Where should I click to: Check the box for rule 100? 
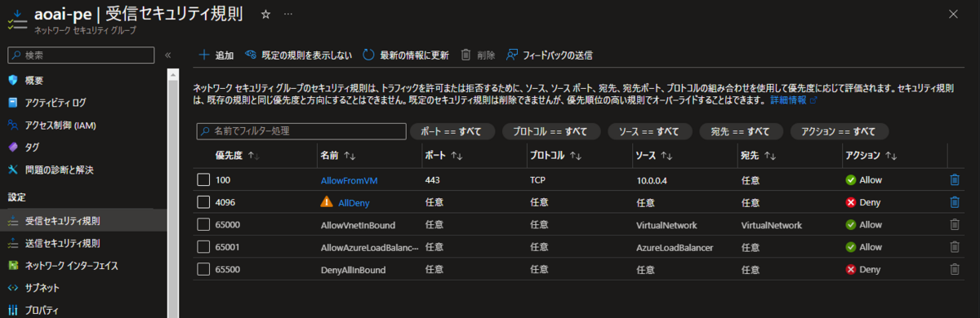coord(203,180)
